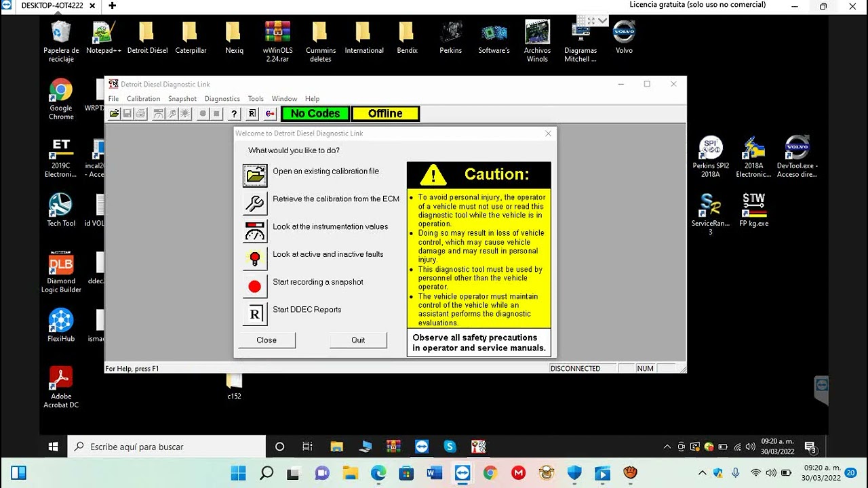Open the 2018A Electronic desktop shortcut
The height and width of the screenshot is (488, 868).
753,157
